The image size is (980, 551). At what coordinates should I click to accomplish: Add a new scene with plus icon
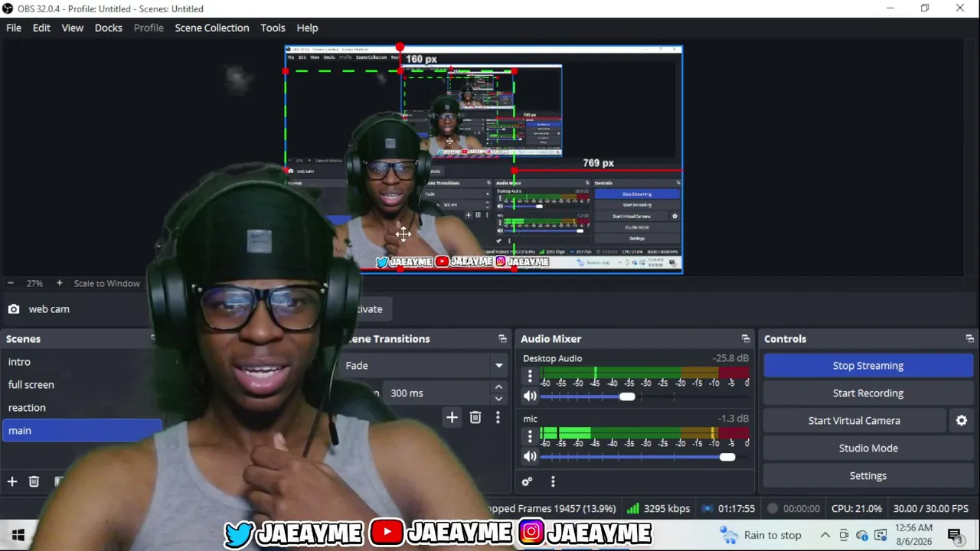[x=12, y=481]
